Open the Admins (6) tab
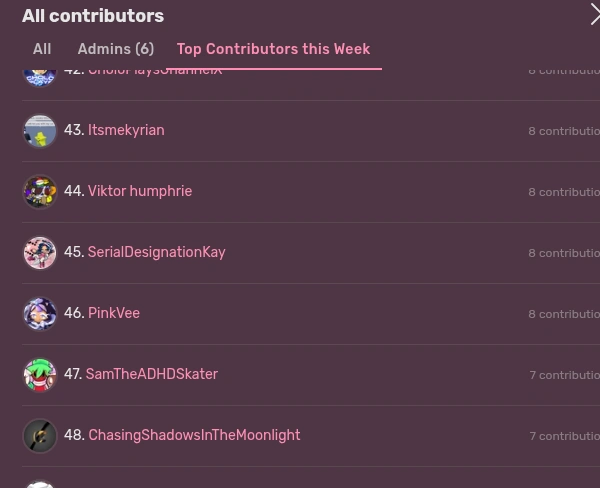The width and height of the screenshot is (600, 488). (x=116, y=49)
